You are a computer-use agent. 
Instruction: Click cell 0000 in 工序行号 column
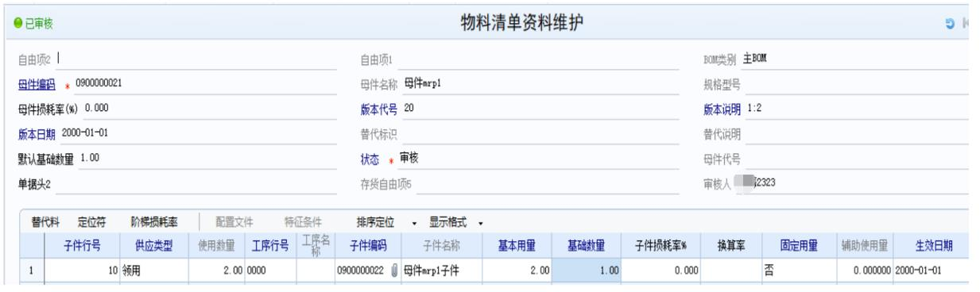pyautogui.click(x=270, y=271)
